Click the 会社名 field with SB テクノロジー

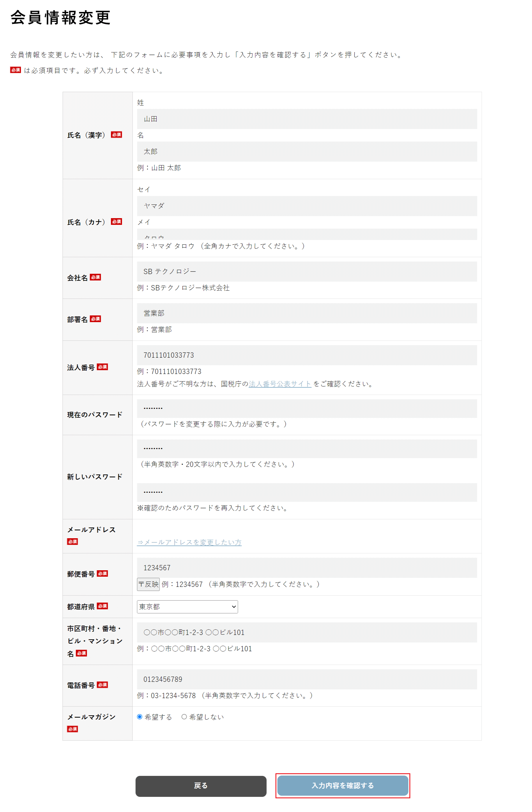307,271
